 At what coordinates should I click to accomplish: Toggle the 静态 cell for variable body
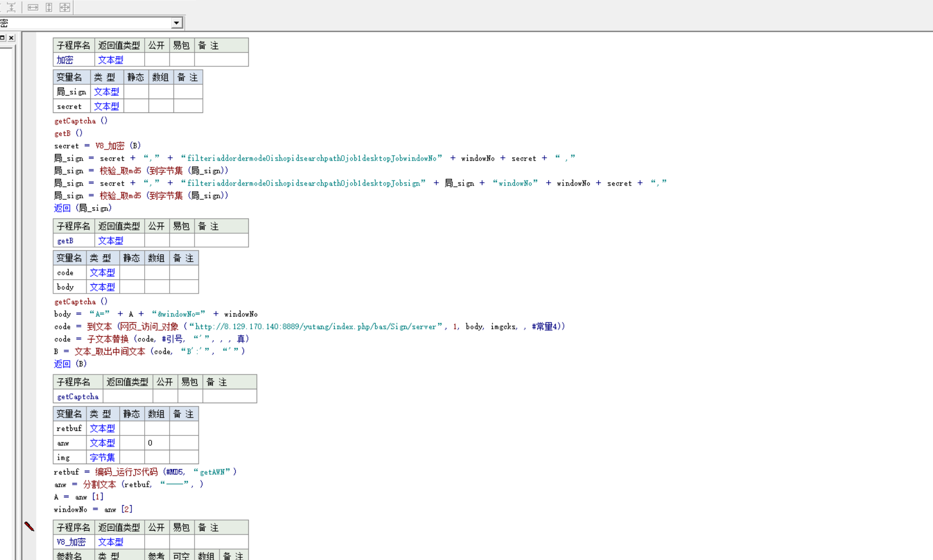pyautogui.click(x=132, y=287)
